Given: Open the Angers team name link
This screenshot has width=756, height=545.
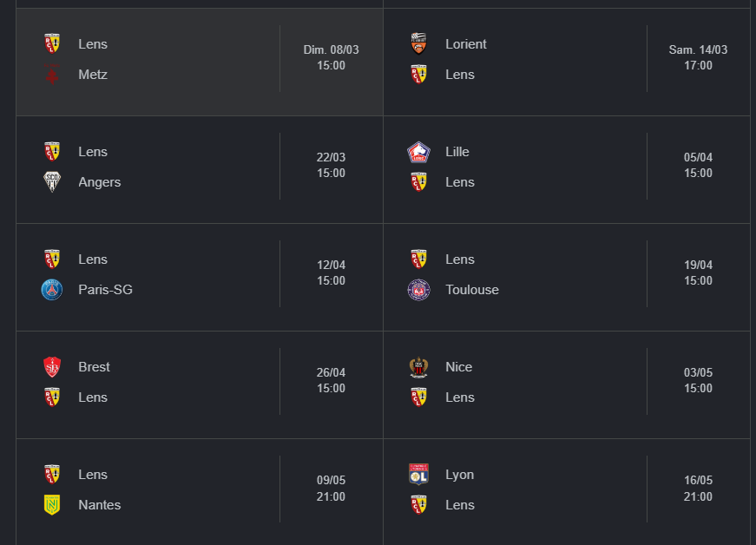Looking at the screenshot, I should 100,182.
